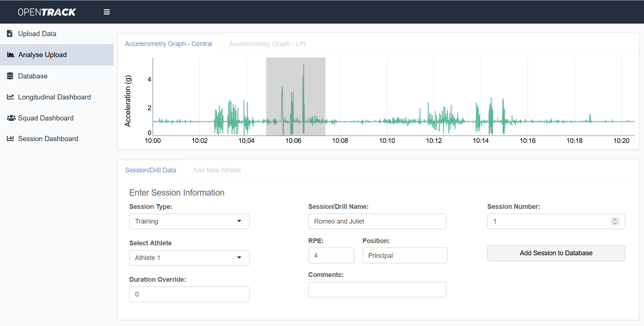Click the Enter Session Information heading
This screenshot has width=644, height=326.
[x=177, y=193]
